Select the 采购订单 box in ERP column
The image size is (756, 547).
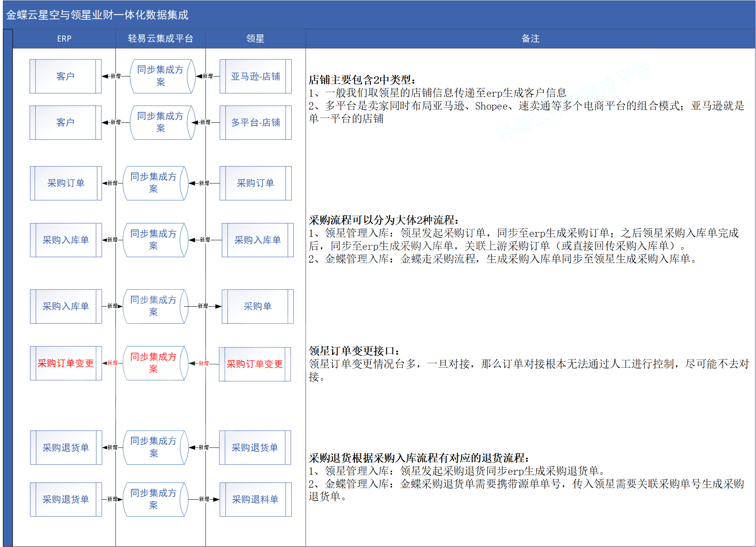click(x=66, y=183)
